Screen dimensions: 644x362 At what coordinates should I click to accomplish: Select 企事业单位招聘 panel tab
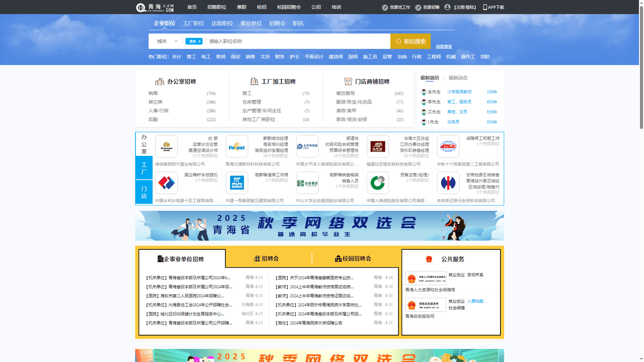click(x=182, y=259)
